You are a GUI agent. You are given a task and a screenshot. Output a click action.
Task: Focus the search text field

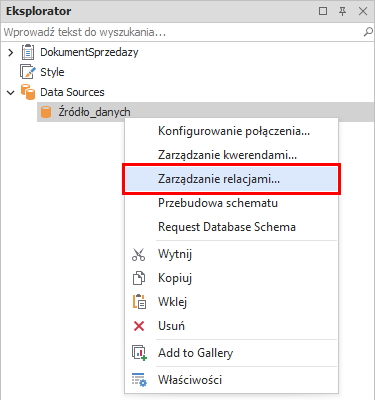coord(182,32)
